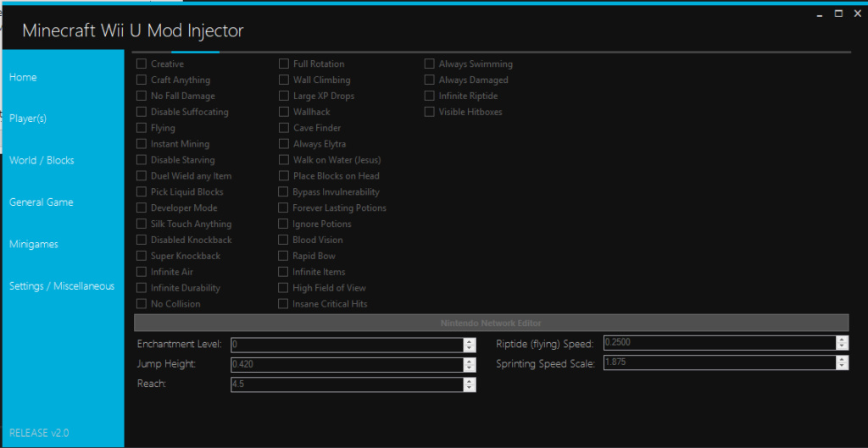Enable Bypass Invulnerability
Viewport: 868px width, 448px height.
click(283, 192)
